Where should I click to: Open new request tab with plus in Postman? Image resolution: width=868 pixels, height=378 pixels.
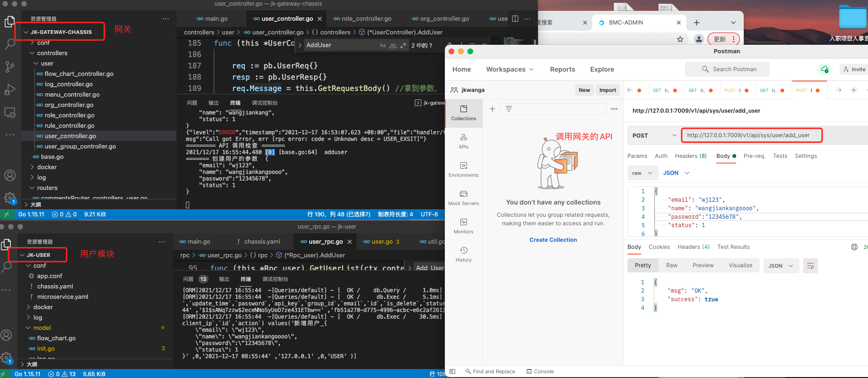point(853,90)
